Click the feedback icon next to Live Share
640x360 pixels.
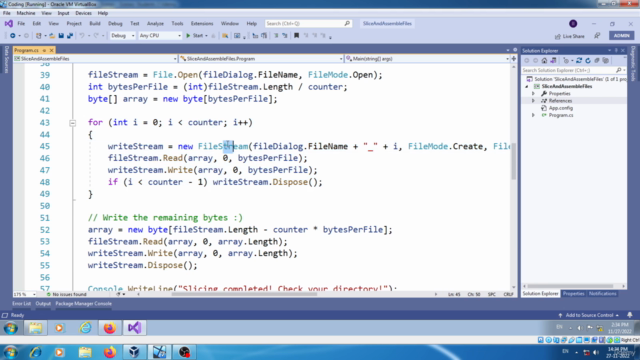[x=597, y=36]
